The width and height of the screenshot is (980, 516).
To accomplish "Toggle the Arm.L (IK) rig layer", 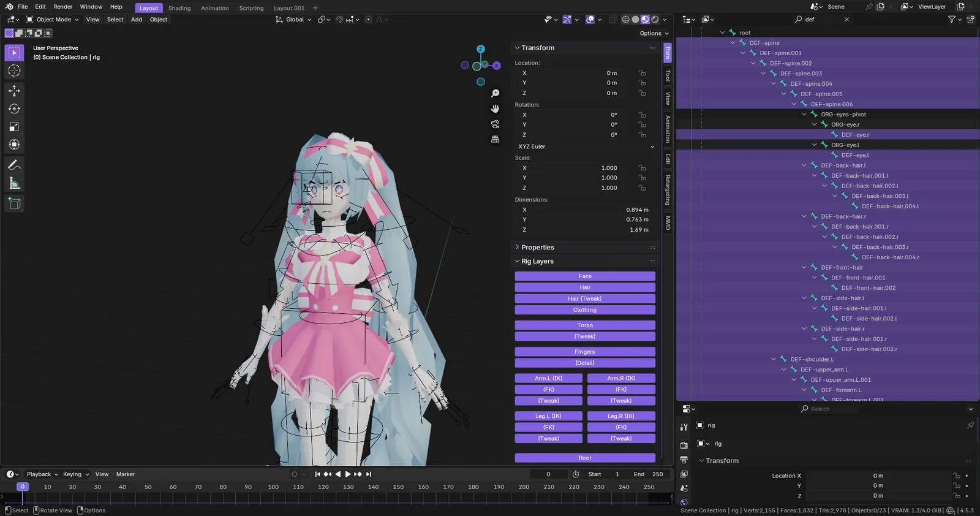I will 549,378.
